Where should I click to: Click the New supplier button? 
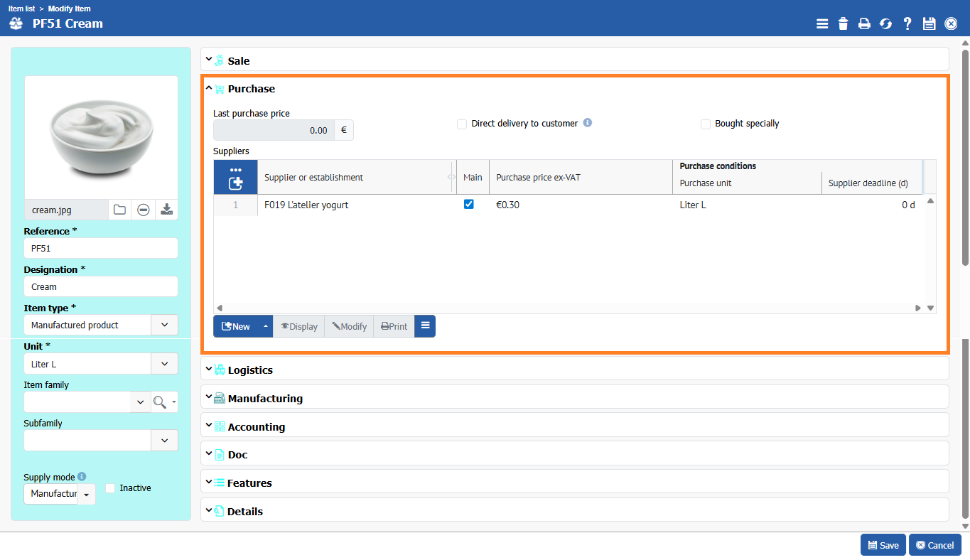(236, 326)
